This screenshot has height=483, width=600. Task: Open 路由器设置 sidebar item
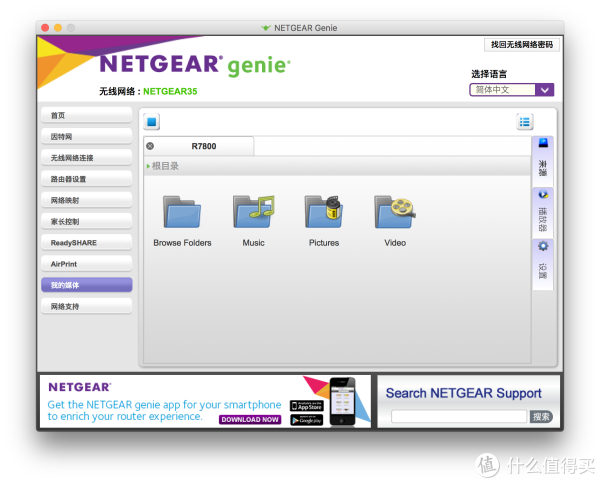[86, 179]
